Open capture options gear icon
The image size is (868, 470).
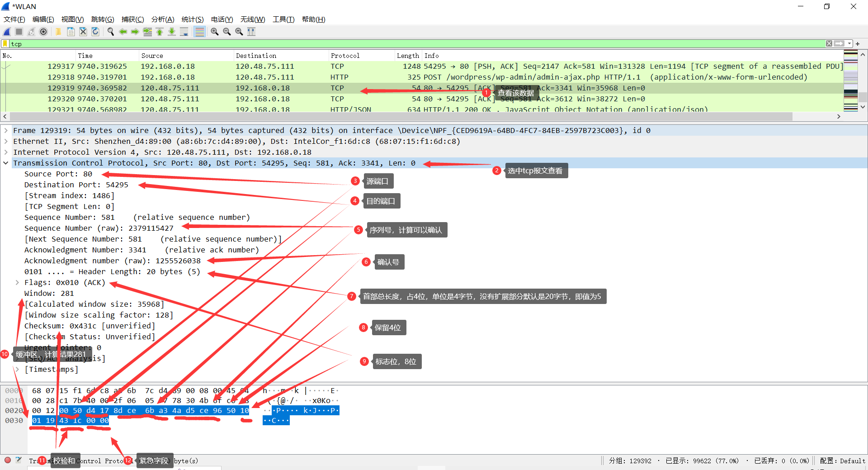(x=43, y=32)
